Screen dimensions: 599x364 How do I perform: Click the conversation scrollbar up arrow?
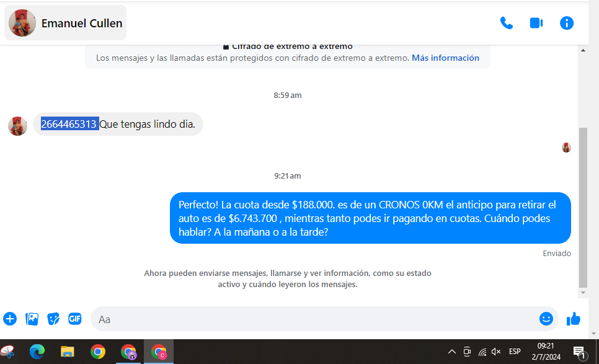click(x=583, y=50)
